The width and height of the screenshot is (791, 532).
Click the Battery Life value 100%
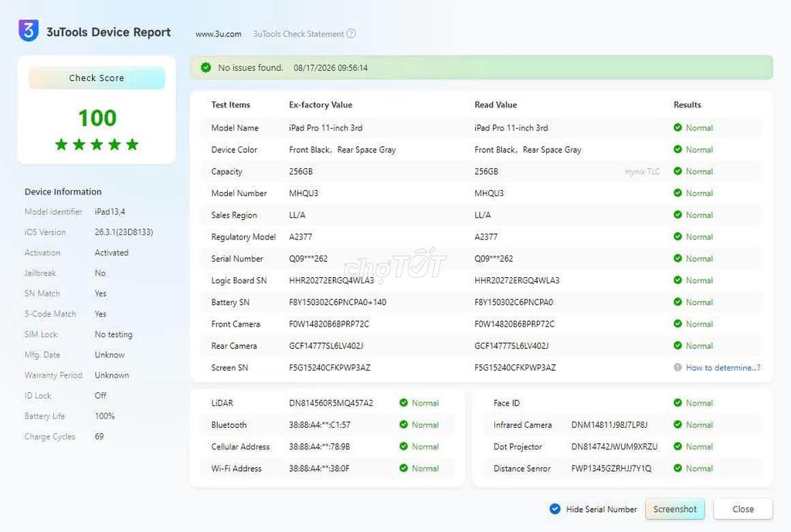coord(104,416)
